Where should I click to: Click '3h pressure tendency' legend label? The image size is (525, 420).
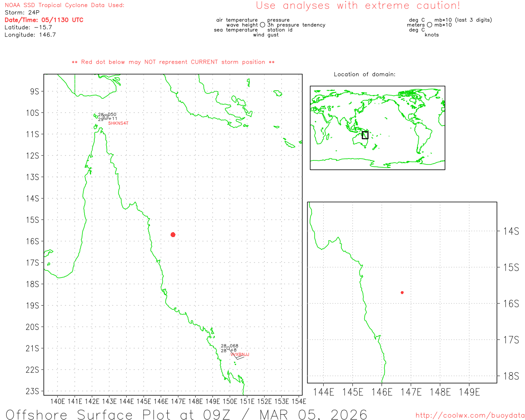click(296, 25)
